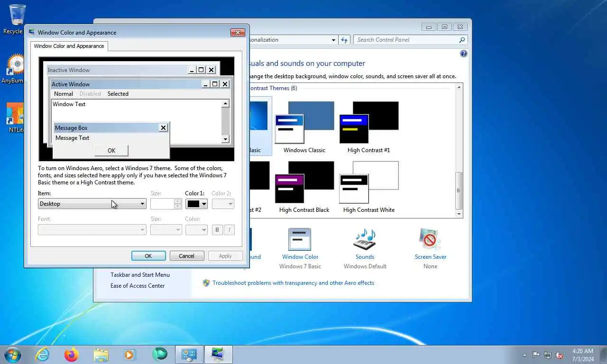
Task: Click the disabled Color 2 dropdown
Action: [223, 204]
